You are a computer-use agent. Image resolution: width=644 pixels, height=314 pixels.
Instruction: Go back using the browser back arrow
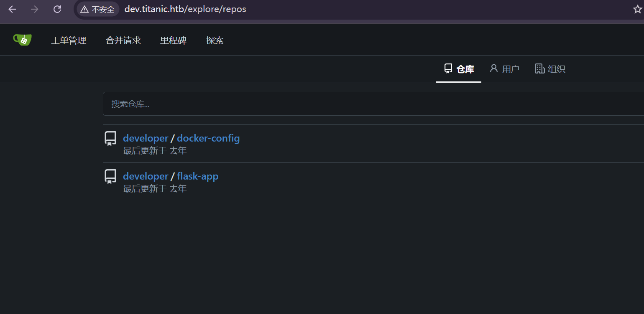(12, 9)
